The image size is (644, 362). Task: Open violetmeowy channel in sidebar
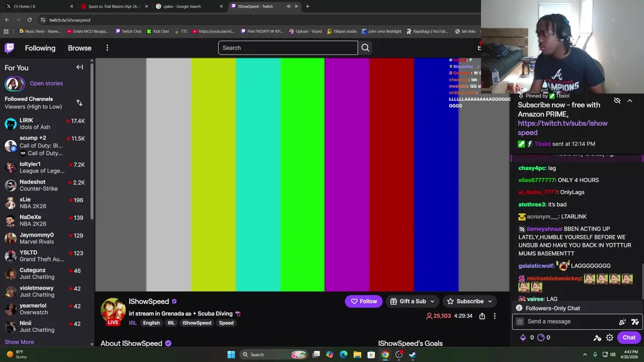pos(45,291)
